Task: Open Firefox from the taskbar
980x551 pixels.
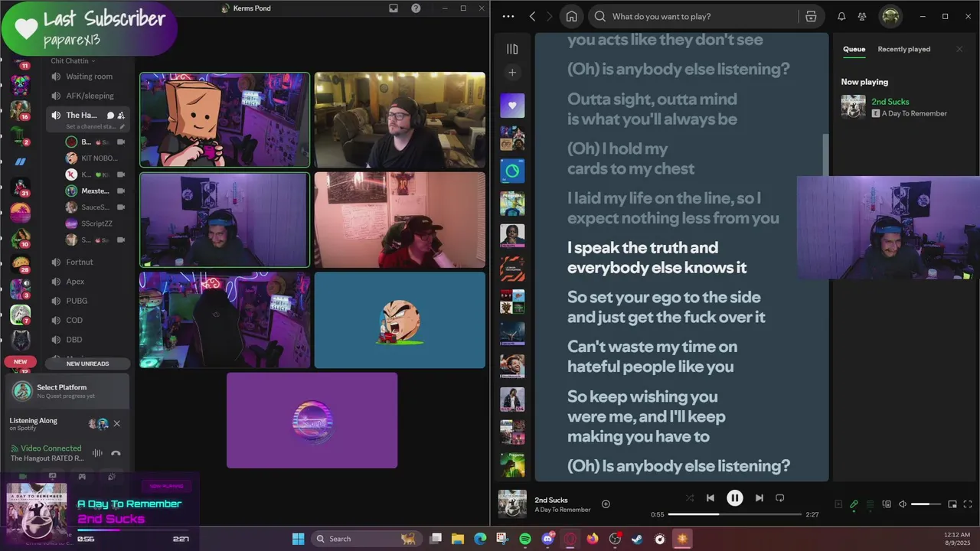Action: point(593,539)
